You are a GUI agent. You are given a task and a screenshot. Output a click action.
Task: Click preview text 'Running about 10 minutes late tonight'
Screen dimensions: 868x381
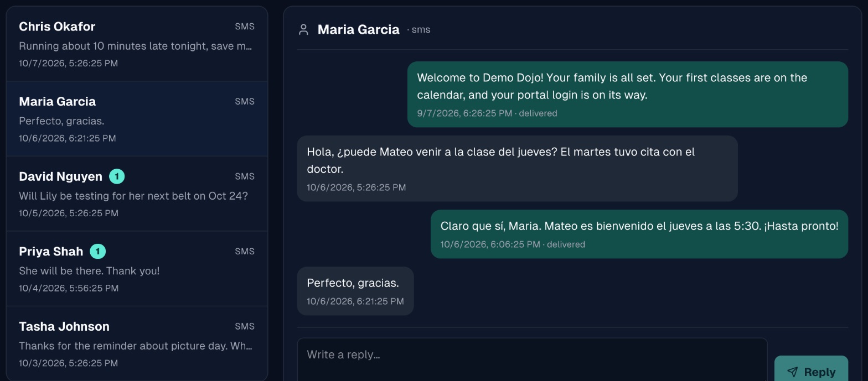coord(135,46)
